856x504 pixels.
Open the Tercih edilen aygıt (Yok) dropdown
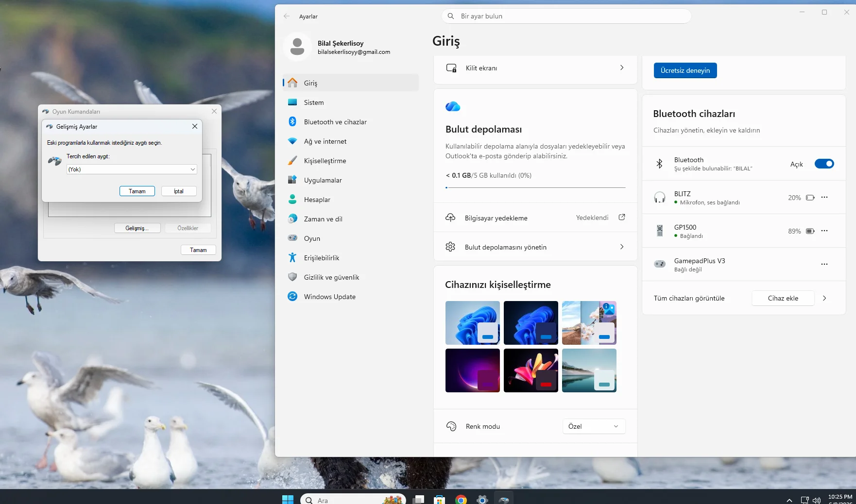(132, 169)
